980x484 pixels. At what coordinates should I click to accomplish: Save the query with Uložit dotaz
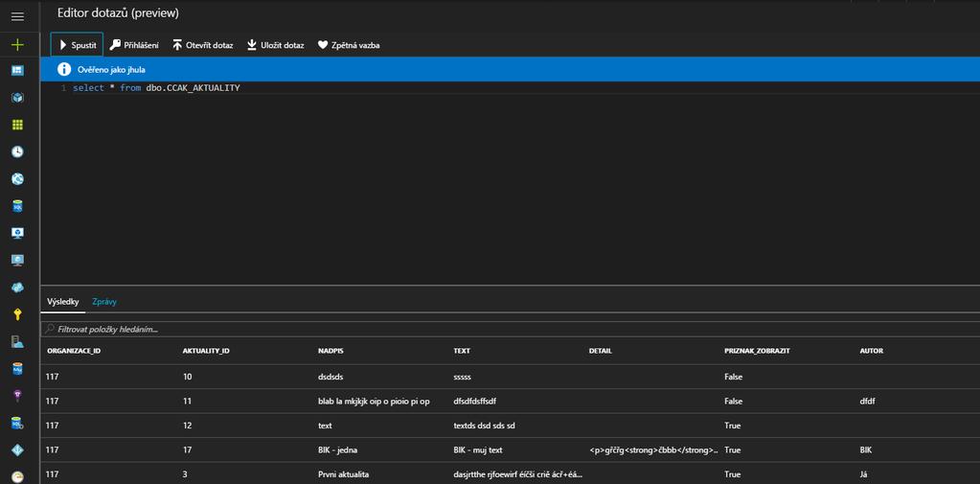click(276, 45)
